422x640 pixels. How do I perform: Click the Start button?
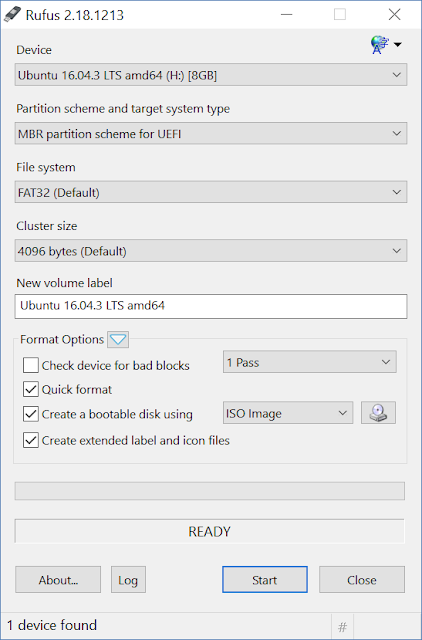click(x=265, y=580)
